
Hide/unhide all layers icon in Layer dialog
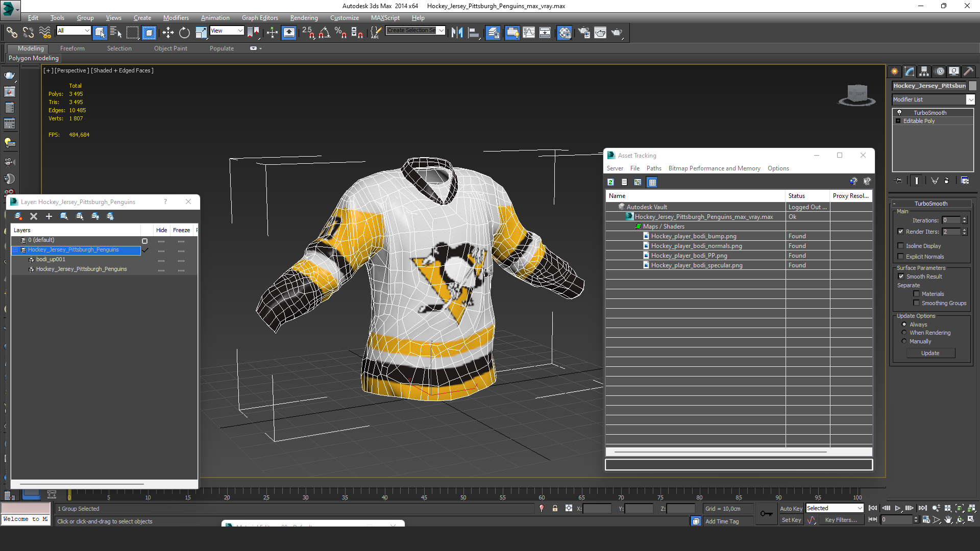(95, 216)
